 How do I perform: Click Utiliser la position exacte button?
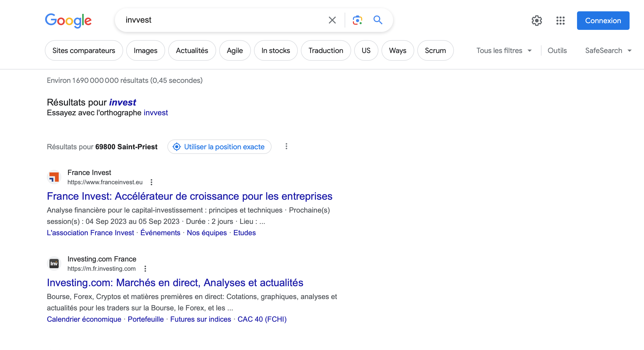pos(219,147)
